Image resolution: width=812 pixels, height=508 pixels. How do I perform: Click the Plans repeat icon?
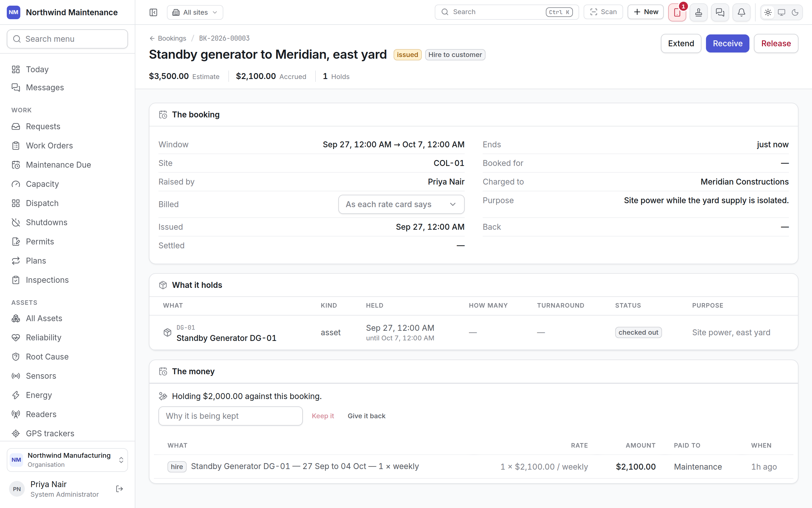click(x=16, y=260)
